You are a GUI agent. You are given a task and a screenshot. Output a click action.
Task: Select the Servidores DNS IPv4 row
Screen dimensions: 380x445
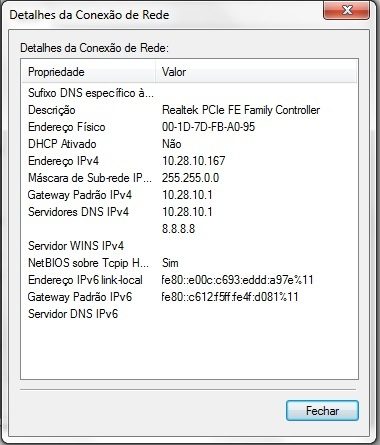[189, 212]
